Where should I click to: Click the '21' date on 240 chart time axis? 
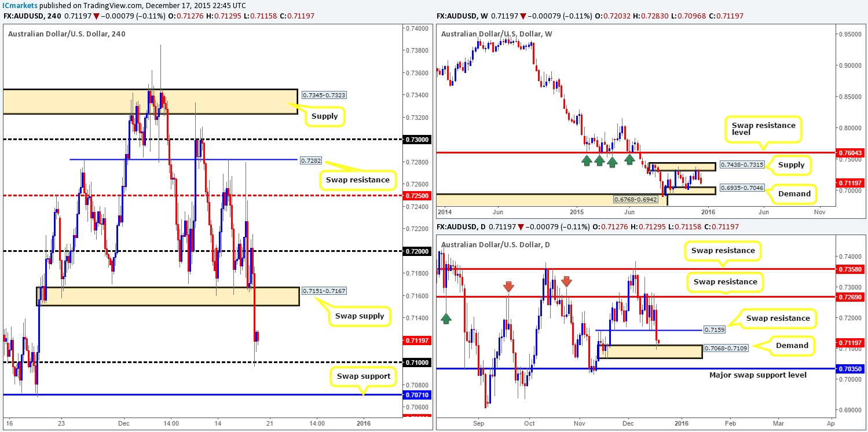coord(269,423)
